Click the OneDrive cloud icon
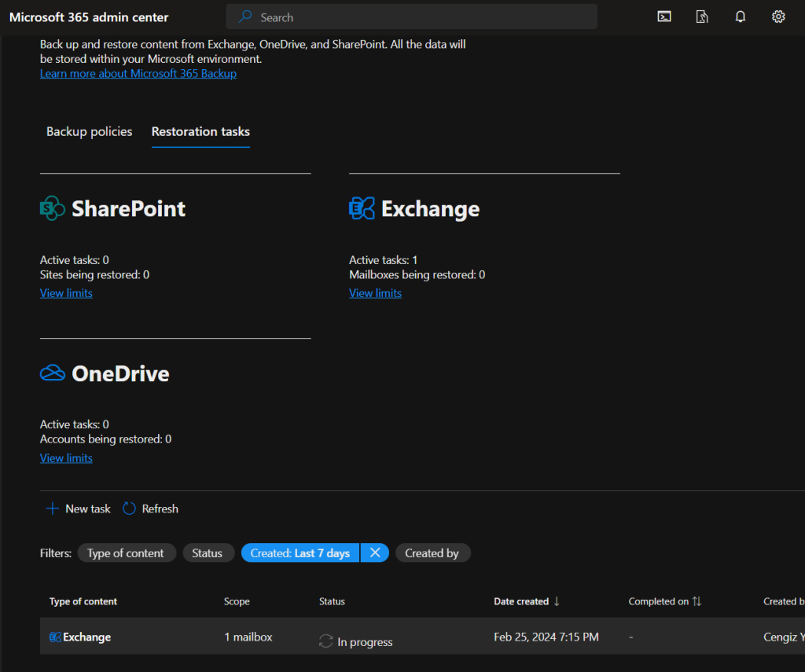 point(53,373)
